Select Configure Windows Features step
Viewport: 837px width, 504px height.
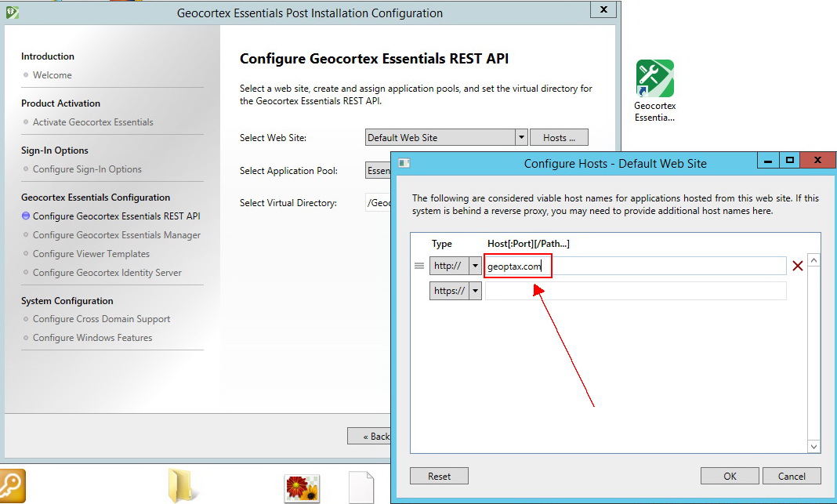click(92, 338)
